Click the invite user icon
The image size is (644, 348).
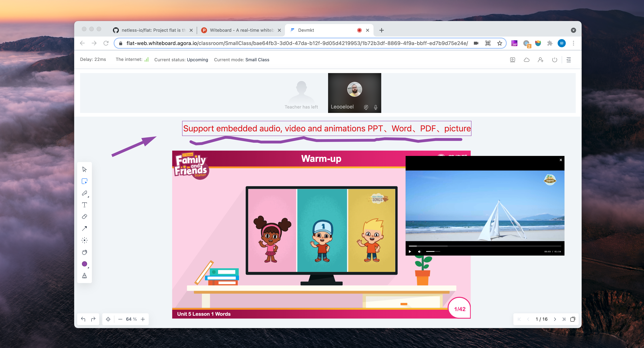click(x=540, y=60)
